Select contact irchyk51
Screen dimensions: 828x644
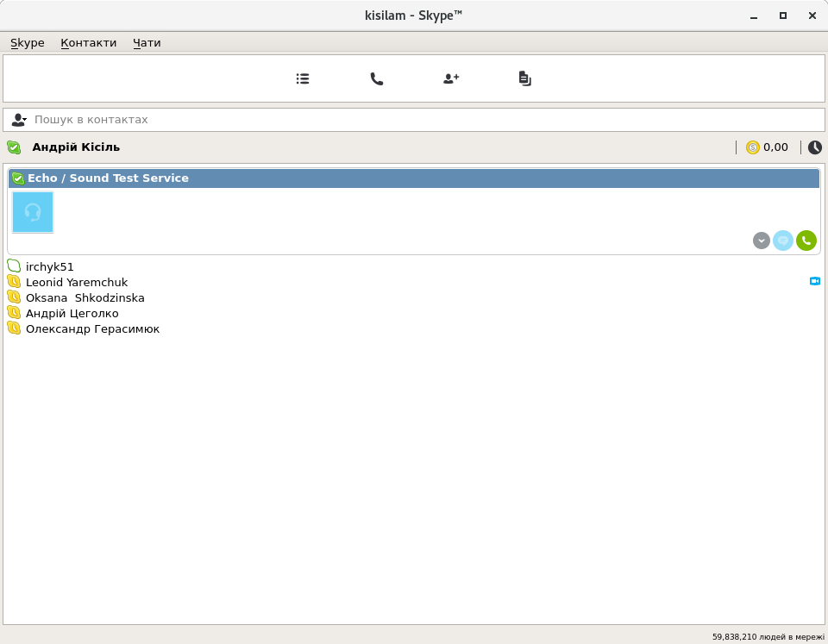(50, 266)
